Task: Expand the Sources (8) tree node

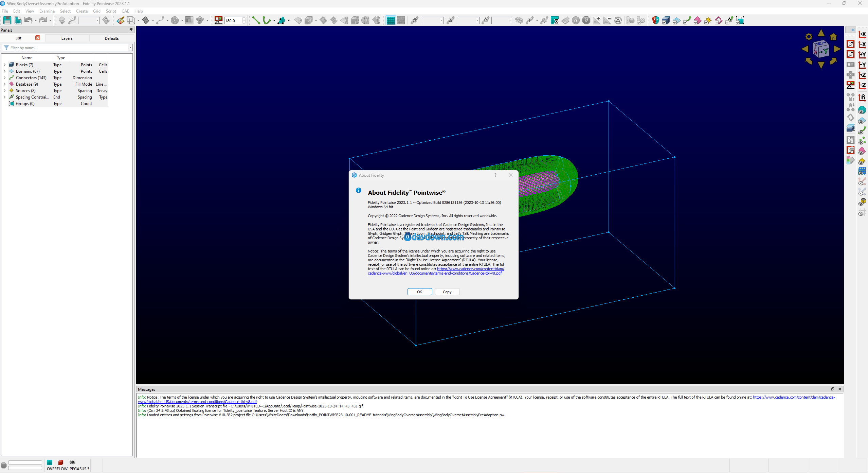Action: (4, 90)
